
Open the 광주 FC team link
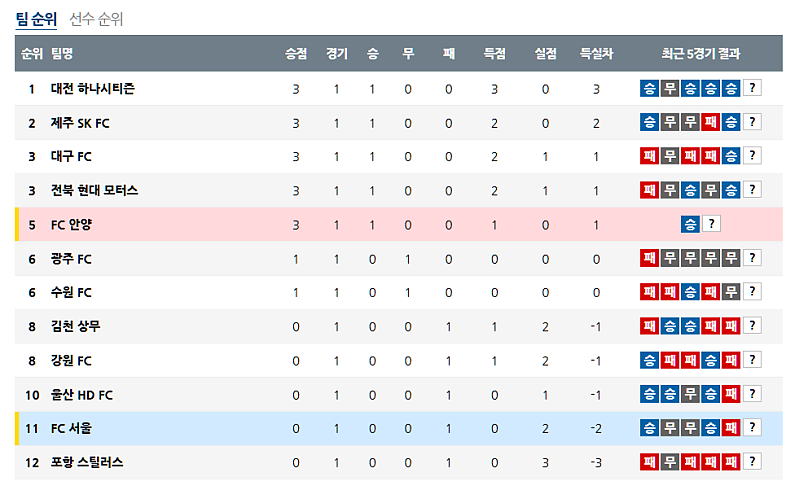click(71, 259)
